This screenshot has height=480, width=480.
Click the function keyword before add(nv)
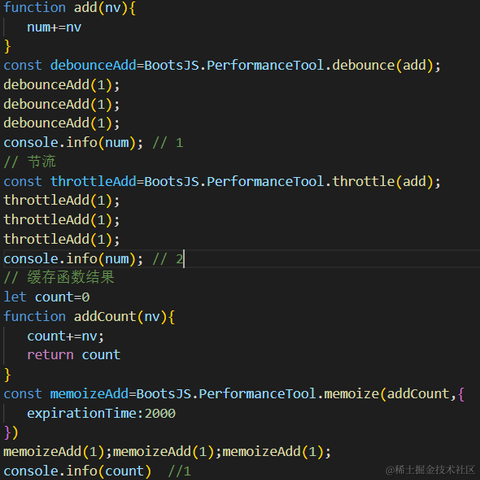pos(35,7)
